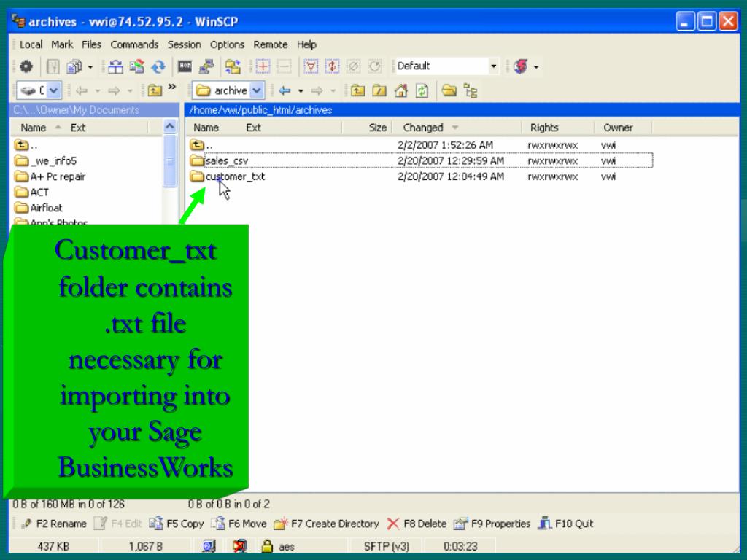Click F7 Create Directory button
This screenshot has width=747, height=560.
click(326, 524)
